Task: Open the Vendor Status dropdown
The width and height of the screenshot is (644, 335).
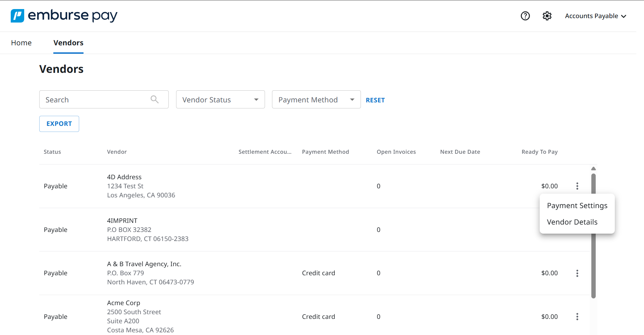Action: [220, 99]
